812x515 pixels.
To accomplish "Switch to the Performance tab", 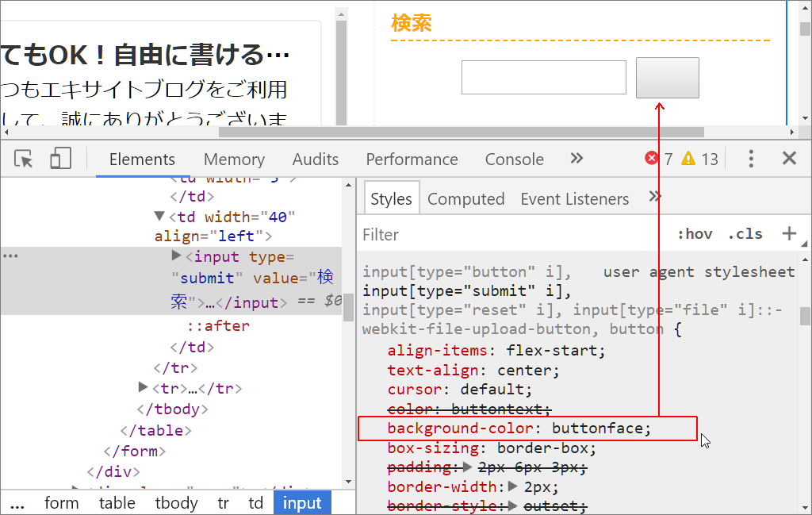I will point(412,159).
